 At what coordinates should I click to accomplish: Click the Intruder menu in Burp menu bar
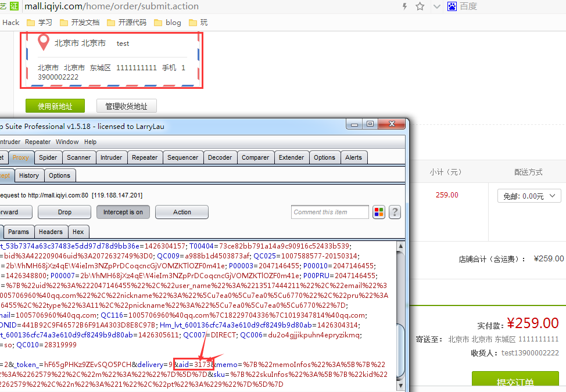coord(10,142)
